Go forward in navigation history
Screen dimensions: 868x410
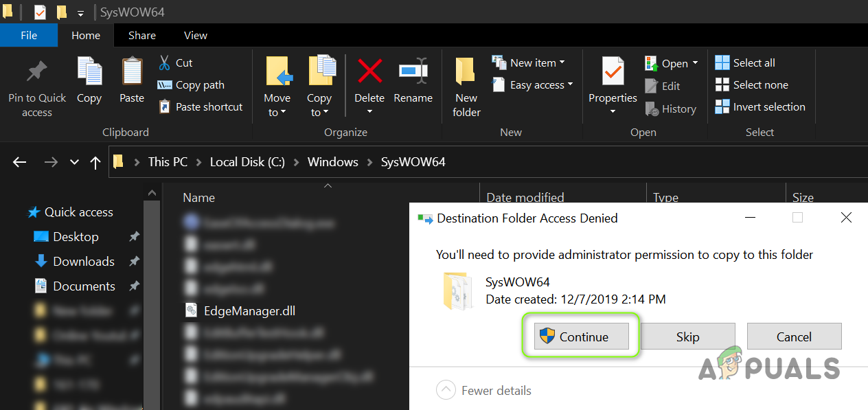point(51,162)
